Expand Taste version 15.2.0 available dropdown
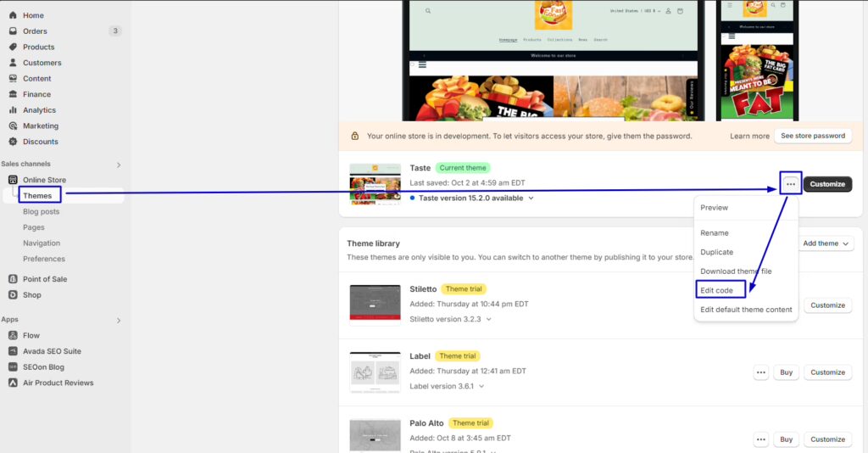The height and width of the screenshot is (453, 868). pos(531,199)
